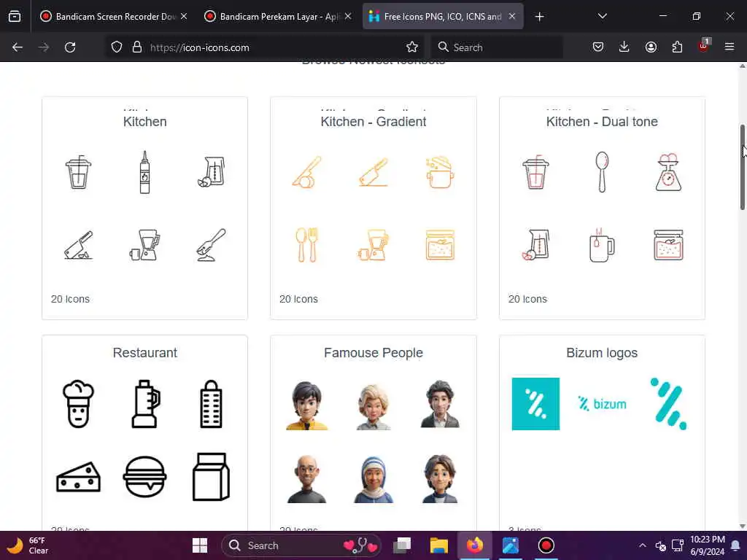This screenshot has width=747, height=560.
Task: Select the Bizum wordmark logo
Action: (x=602, y=404)
